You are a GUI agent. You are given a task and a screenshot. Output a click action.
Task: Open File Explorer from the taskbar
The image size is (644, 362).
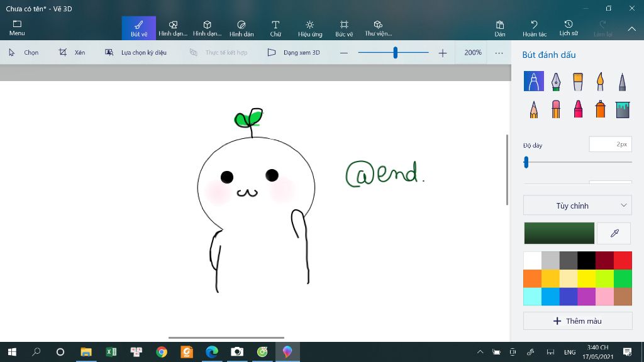pos(86,352)
